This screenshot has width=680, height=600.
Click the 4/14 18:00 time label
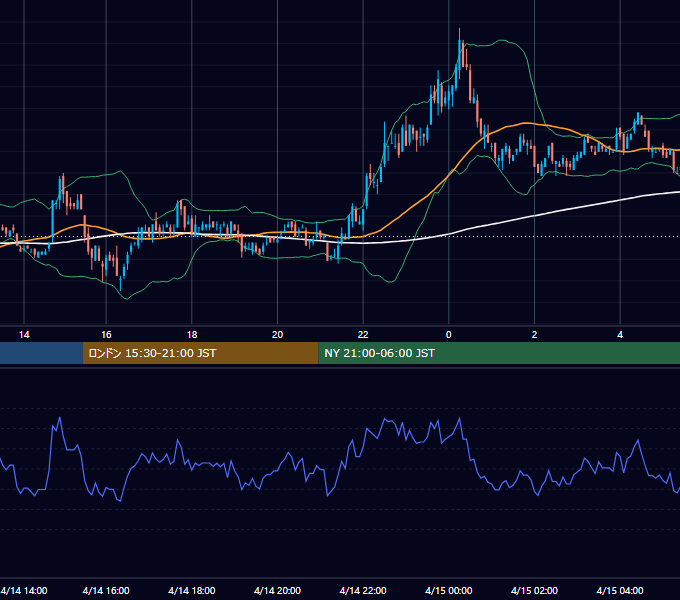[192, 590]
